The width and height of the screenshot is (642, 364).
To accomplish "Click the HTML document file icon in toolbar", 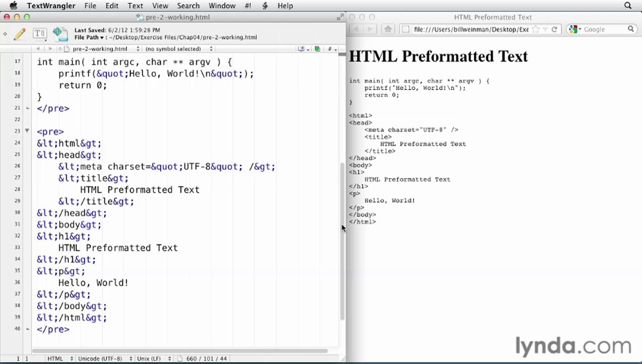I will pyautogui.click(x=60, y=33).
